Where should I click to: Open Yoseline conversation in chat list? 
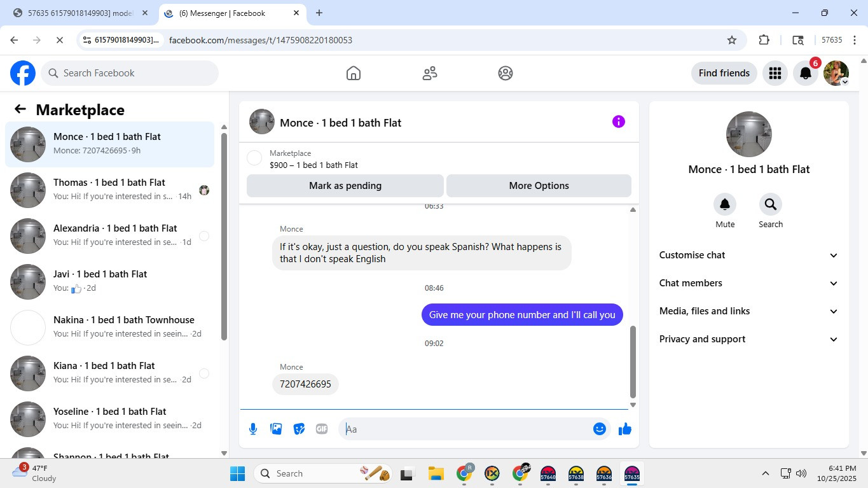point(110,419)
